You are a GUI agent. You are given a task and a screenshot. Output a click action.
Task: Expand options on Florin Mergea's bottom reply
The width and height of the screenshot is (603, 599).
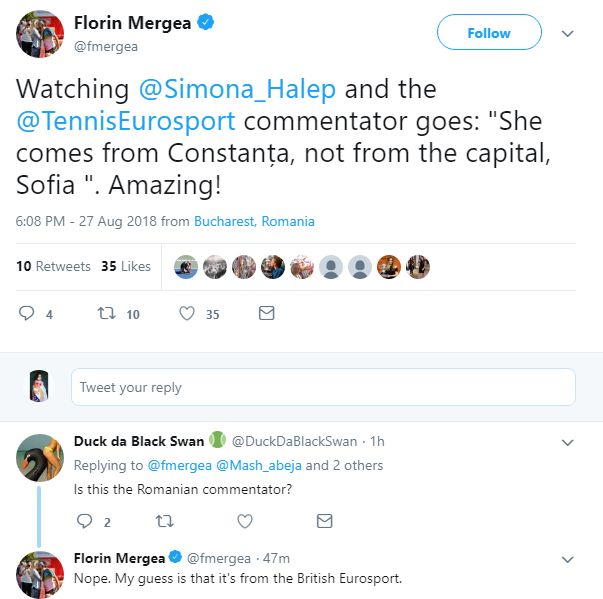(x=568, y=558)
